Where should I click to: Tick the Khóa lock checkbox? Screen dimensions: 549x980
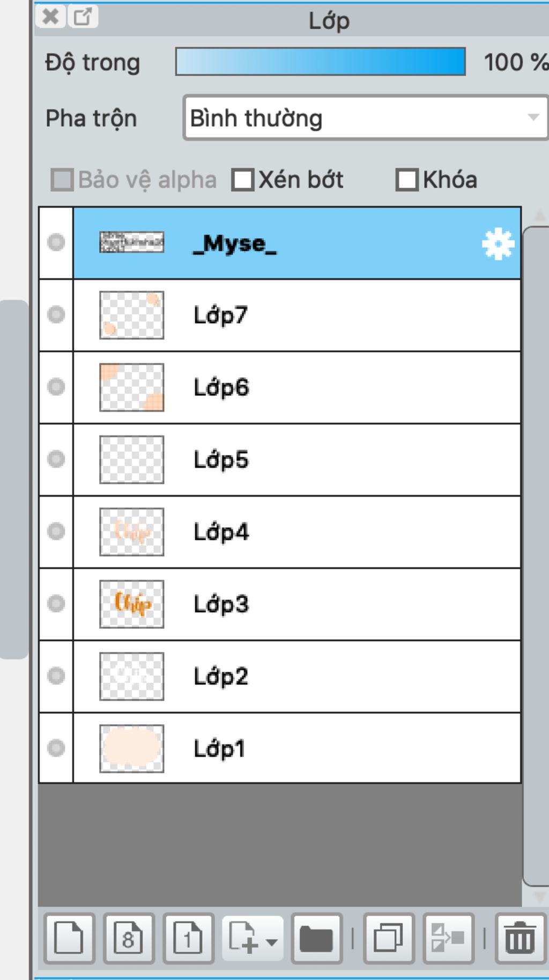406,180
